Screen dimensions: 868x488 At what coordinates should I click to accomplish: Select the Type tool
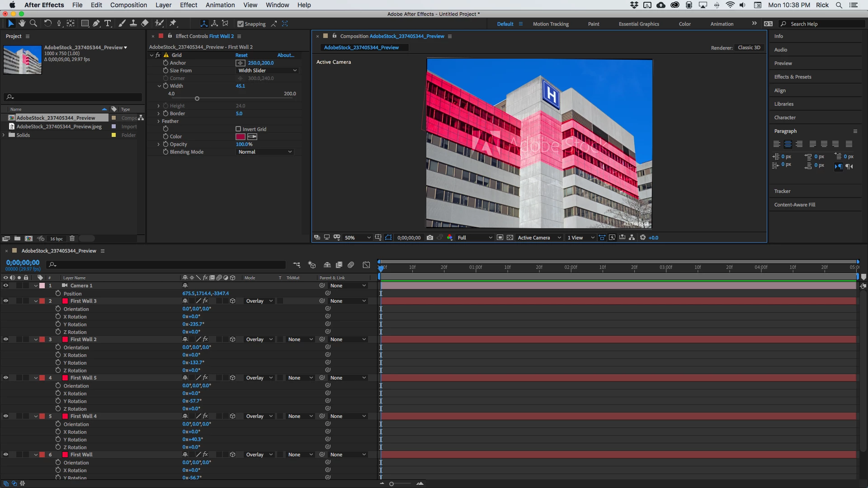point(108,23)
